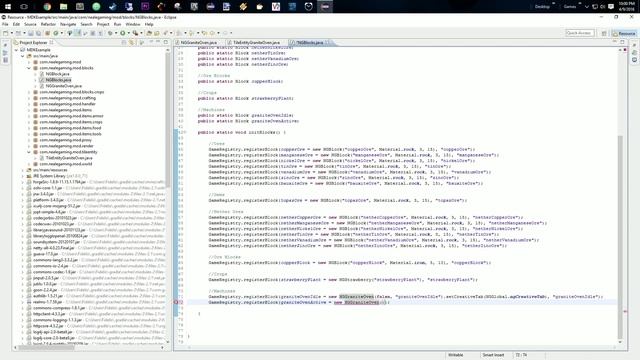The height and width of the screenshot is (360, 640).
Task: Select the com.nealegaming.mod.handler package
Action: tap(67, 104)
